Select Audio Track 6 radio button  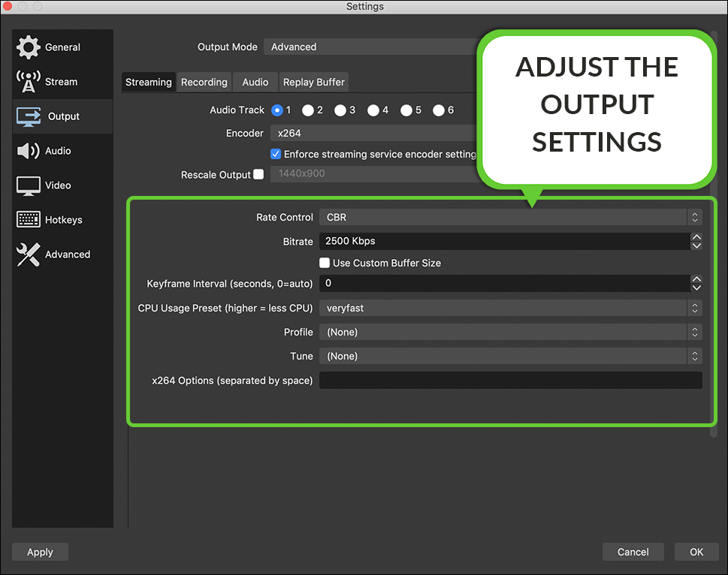(x=439, y=110)
